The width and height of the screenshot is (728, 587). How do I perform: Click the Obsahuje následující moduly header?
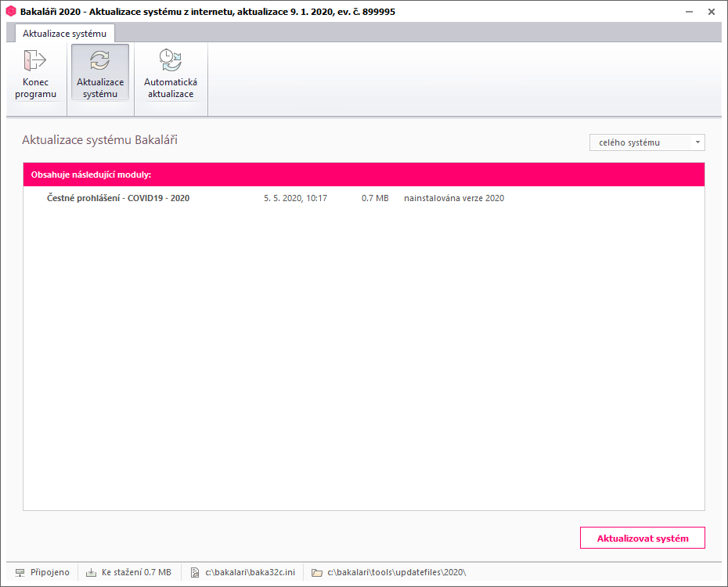point(363,175)
